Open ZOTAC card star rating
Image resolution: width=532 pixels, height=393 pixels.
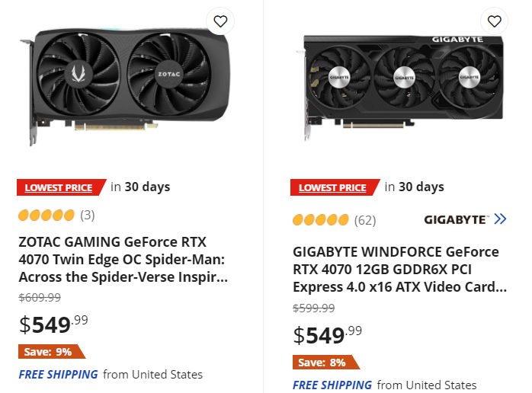click(x=46, y=215)
